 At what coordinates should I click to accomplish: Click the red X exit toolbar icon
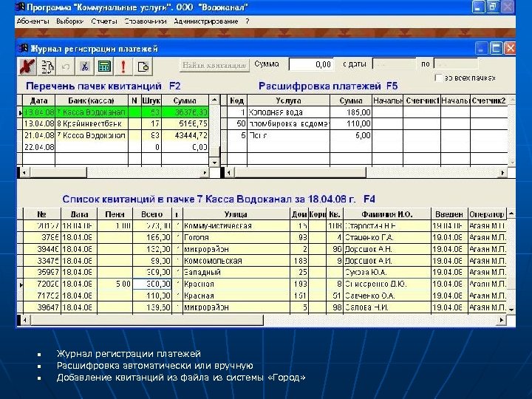click(27, 66)
